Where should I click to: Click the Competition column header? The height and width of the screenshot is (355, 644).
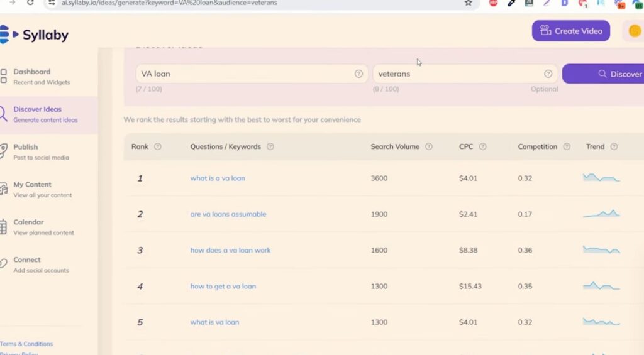(537, 146)
